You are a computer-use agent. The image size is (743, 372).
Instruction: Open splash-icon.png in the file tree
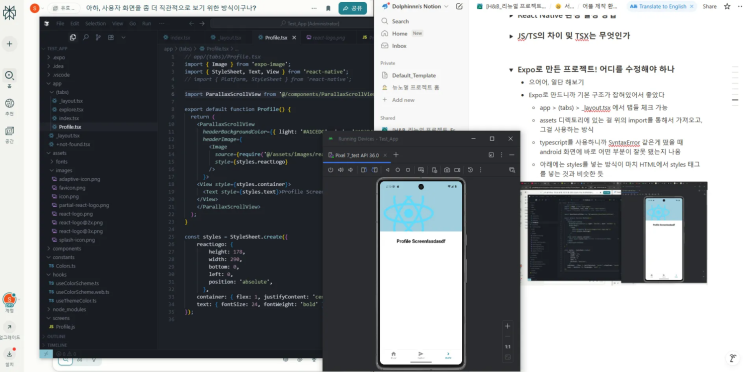77,240
